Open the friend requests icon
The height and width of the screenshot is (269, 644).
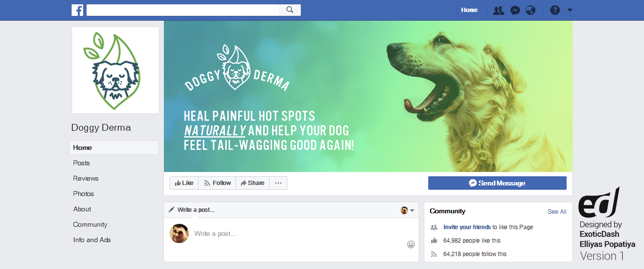499,10
